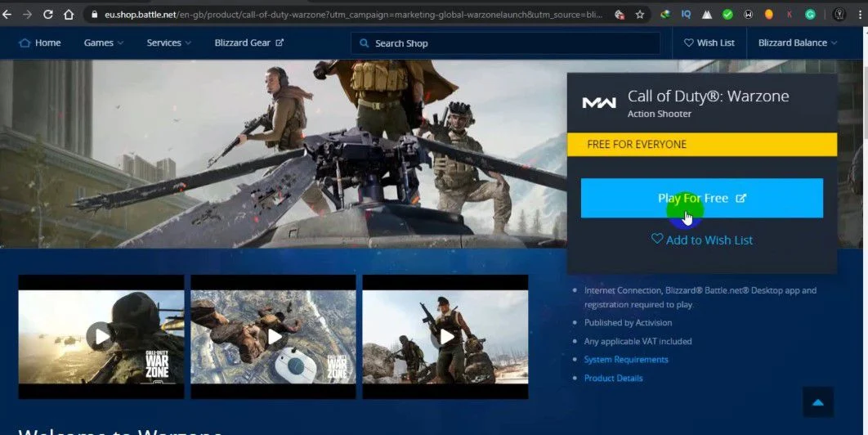Click the MW Modern Warfare logo
868x435 pixels.
point(599,102)
